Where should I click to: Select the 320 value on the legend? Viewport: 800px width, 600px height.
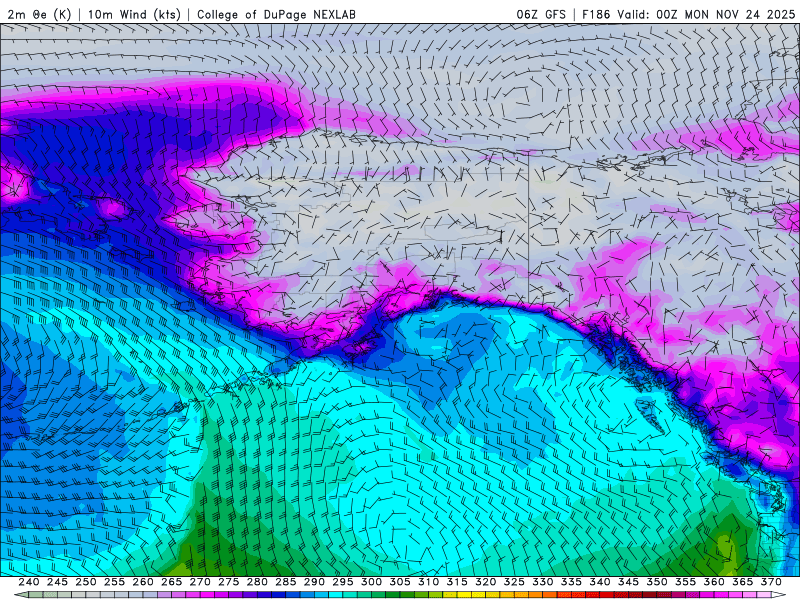pyautogui.click(x=486, y=582)
